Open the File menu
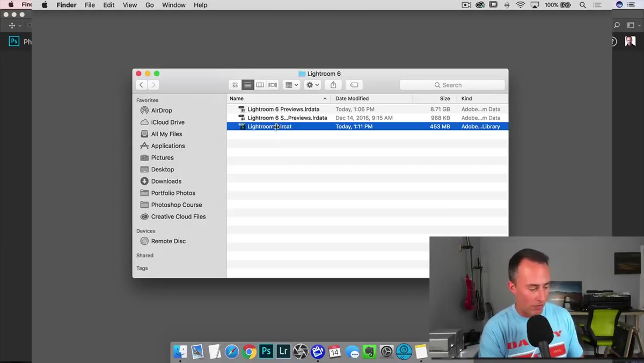 pos(90,5)
